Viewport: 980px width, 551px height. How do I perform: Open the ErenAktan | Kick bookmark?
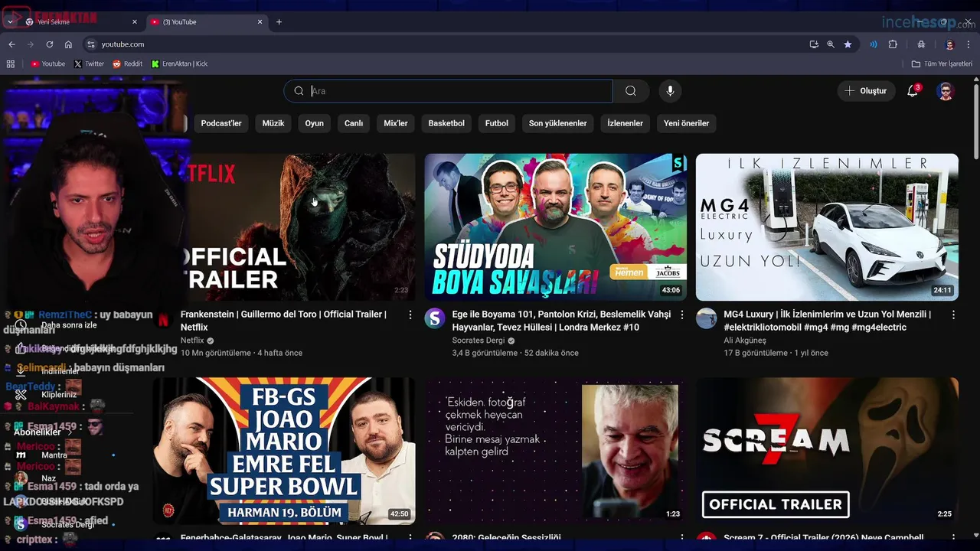click(x=180, y=64)
